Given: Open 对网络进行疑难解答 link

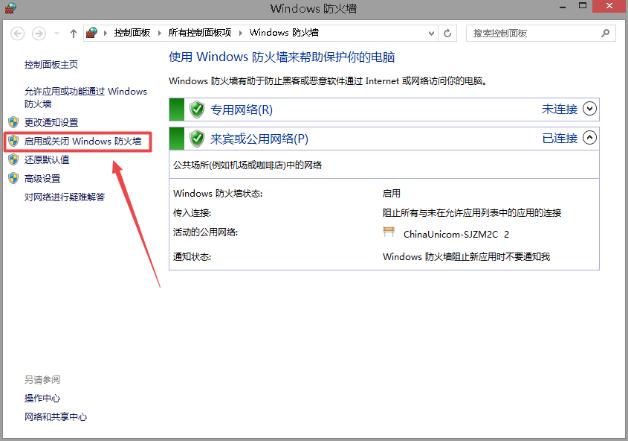Looking at the screenshot, I should (x=64, y=197).
